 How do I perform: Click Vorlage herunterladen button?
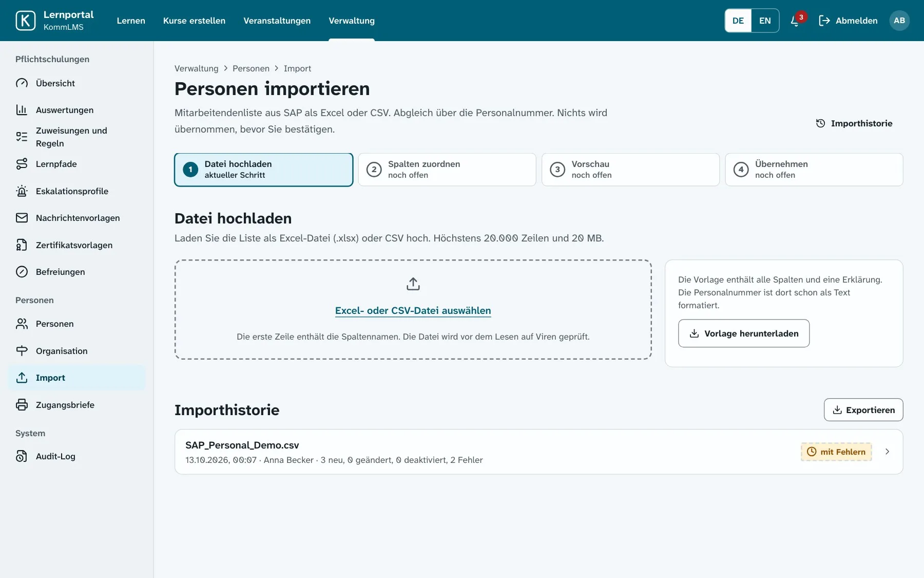coord(744,333)
